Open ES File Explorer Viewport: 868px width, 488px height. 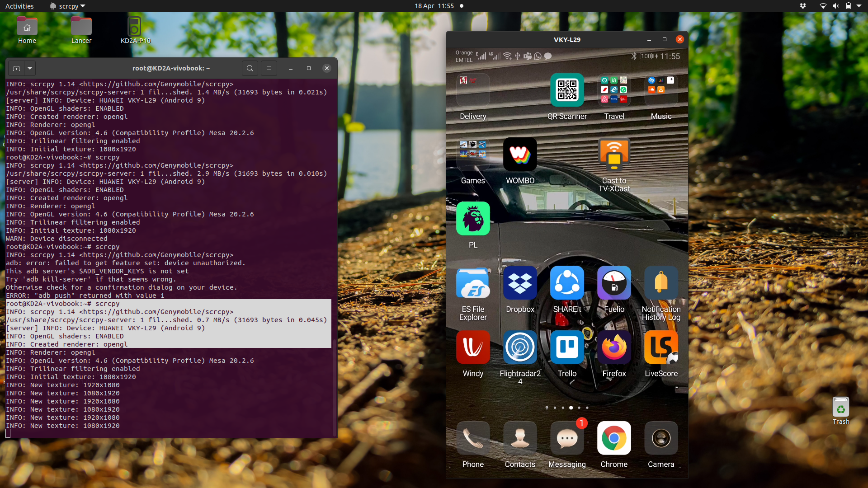click(x=473, y=283)
